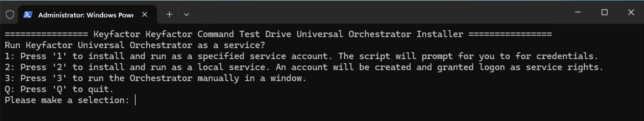
Task: Expand the new tab profile dropdown chevron
Action: (186, 14)
